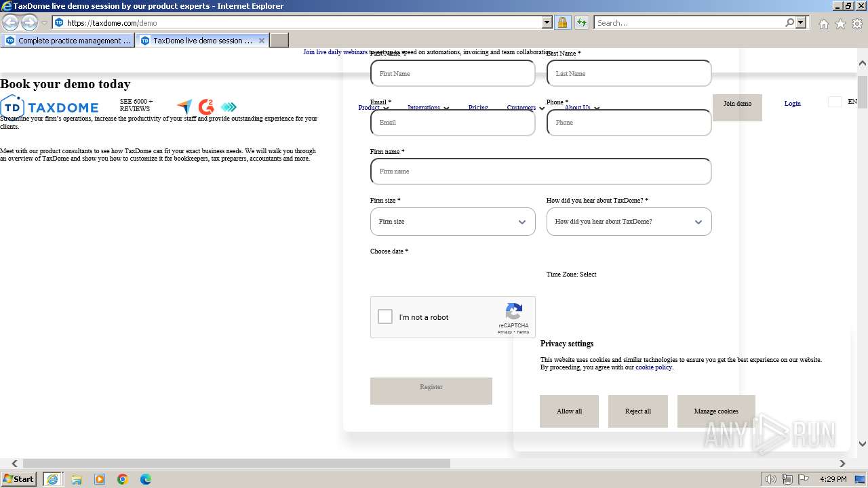Open the cookie policy link
This screenshot has width=868, height=488.
[x=654, y=367]
